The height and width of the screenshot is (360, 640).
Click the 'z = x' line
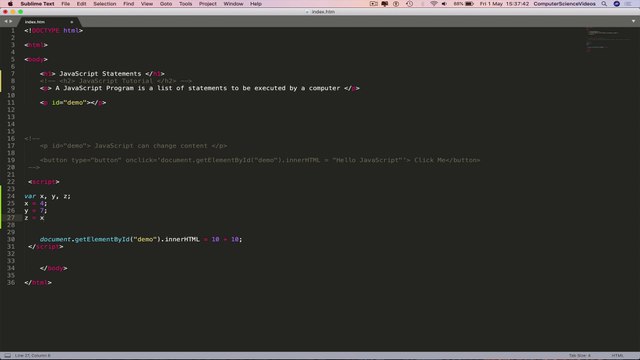click(x=34, y=218)
